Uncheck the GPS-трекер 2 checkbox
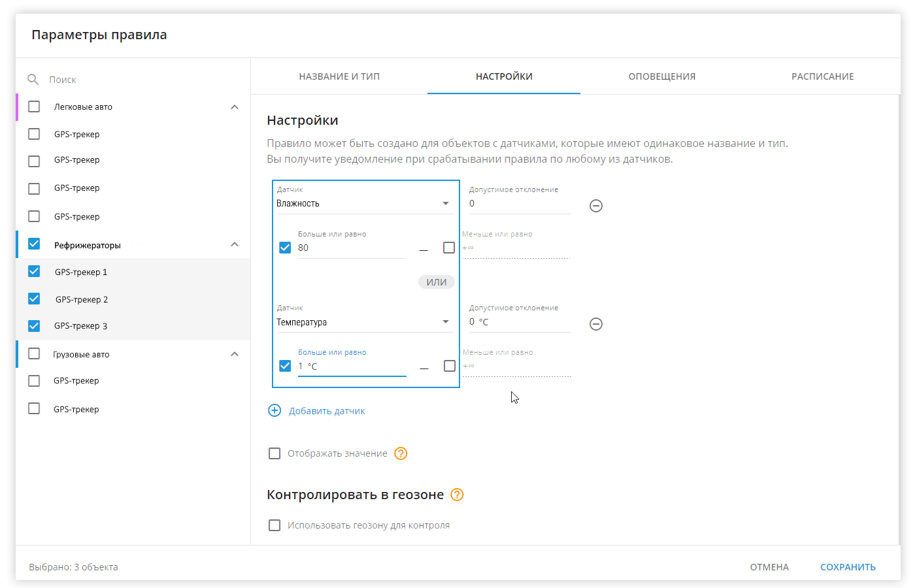 [x=34, y=299]
